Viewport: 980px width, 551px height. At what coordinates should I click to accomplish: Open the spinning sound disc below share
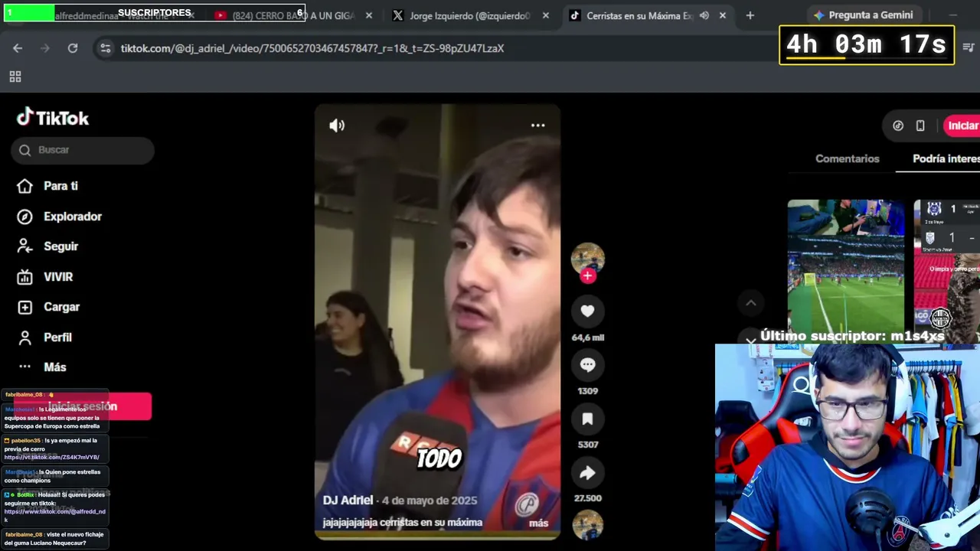(587, 525)
